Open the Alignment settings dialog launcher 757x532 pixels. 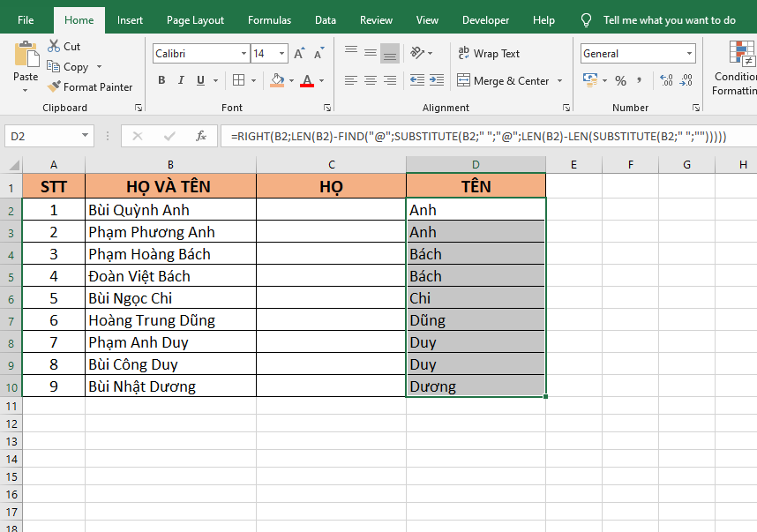pos(566,108)
